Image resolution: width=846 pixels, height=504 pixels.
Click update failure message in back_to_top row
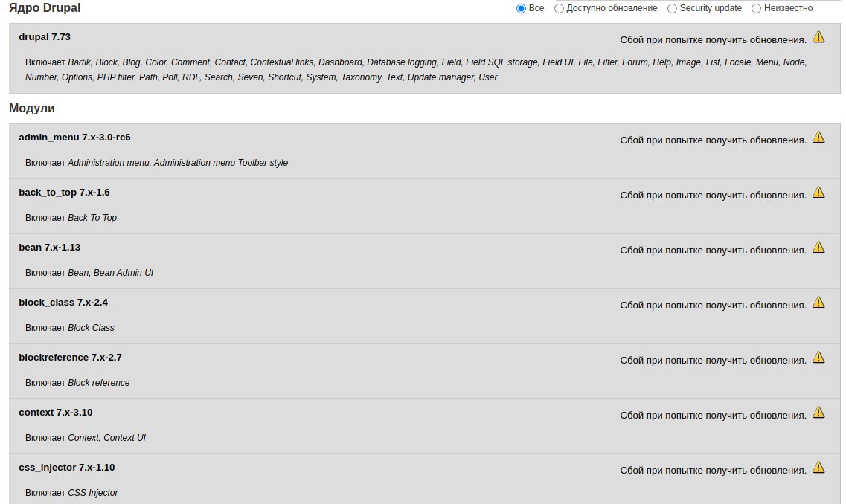point(714,195)
